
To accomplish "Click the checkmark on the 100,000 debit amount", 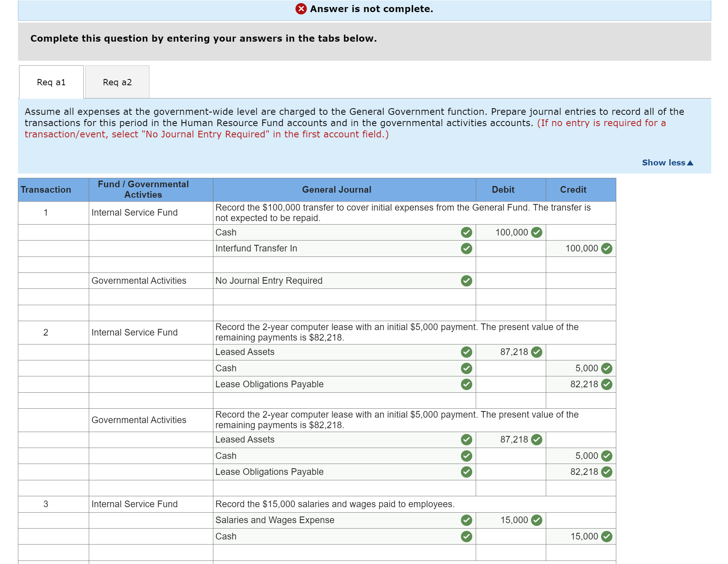I will click(536, 232).
